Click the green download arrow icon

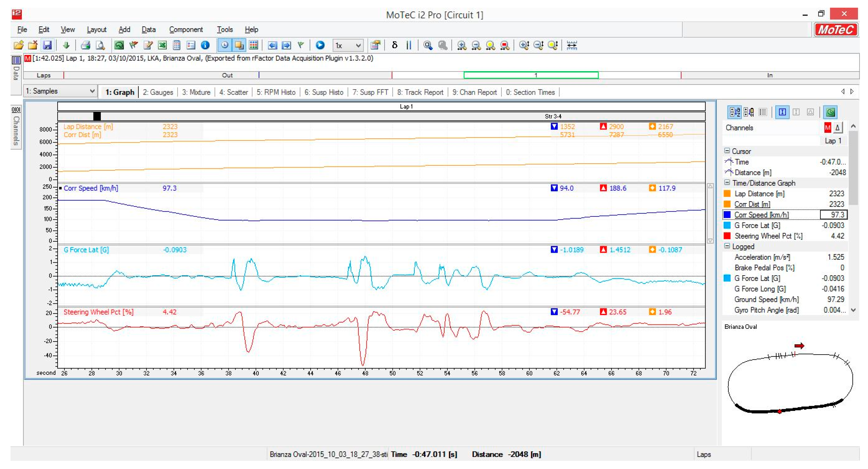point(66,45)
